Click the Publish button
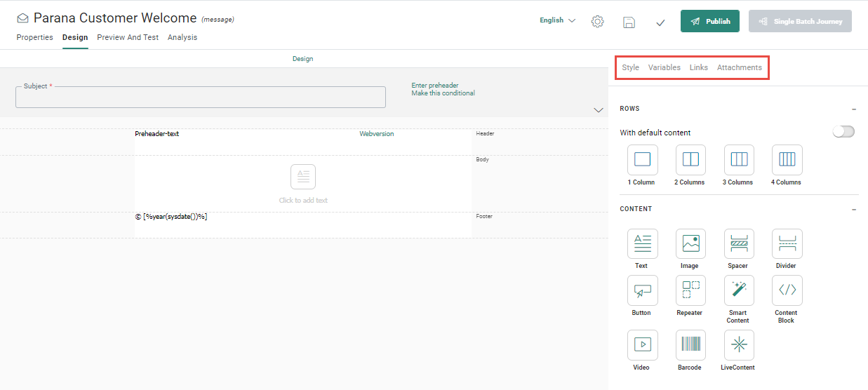Image resolution: width=868 pixels, height=390 pixels. [710, 22]
